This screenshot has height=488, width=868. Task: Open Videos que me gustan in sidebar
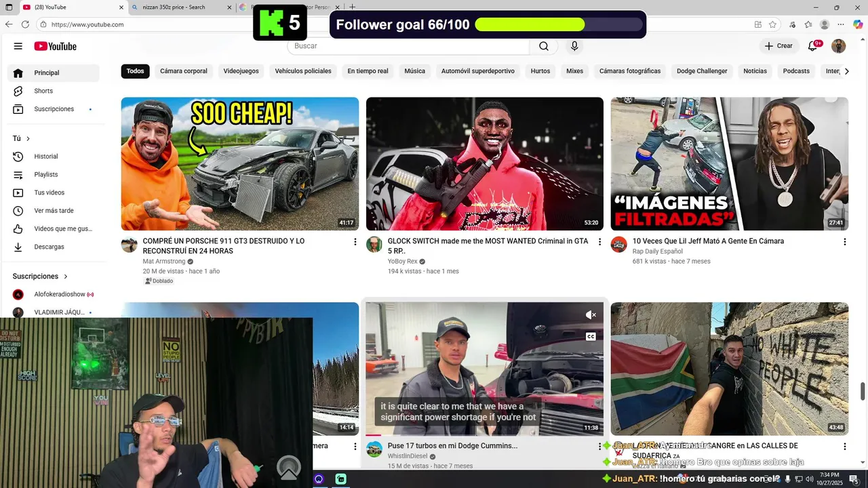click(54, 229)
